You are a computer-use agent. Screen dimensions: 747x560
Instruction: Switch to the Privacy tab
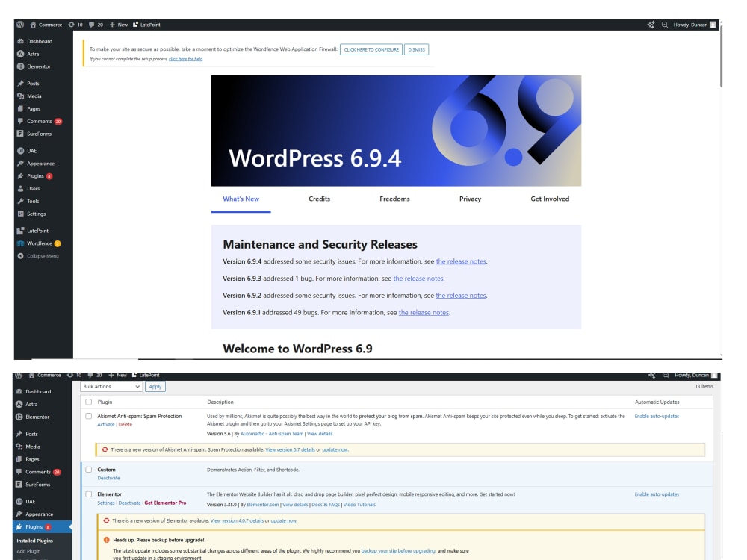click(x=470, y=199)
